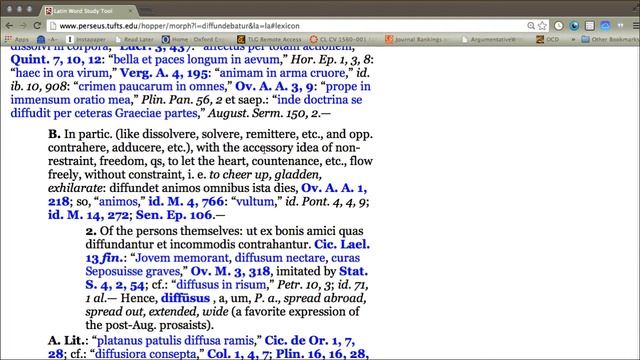Open the Chrome hamburger menu
This screenshot has height=360, width=640.
(x=636, y=26)
